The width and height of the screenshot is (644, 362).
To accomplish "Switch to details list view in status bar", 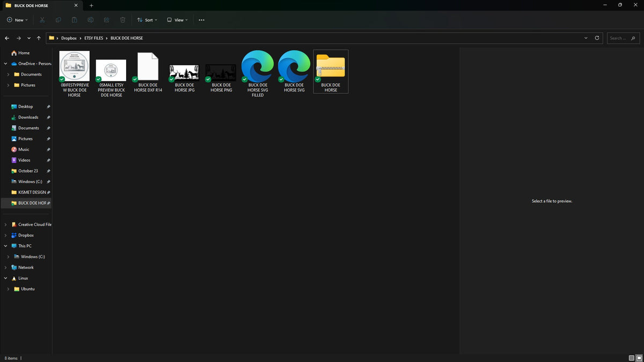I will (x=632, y=358).
